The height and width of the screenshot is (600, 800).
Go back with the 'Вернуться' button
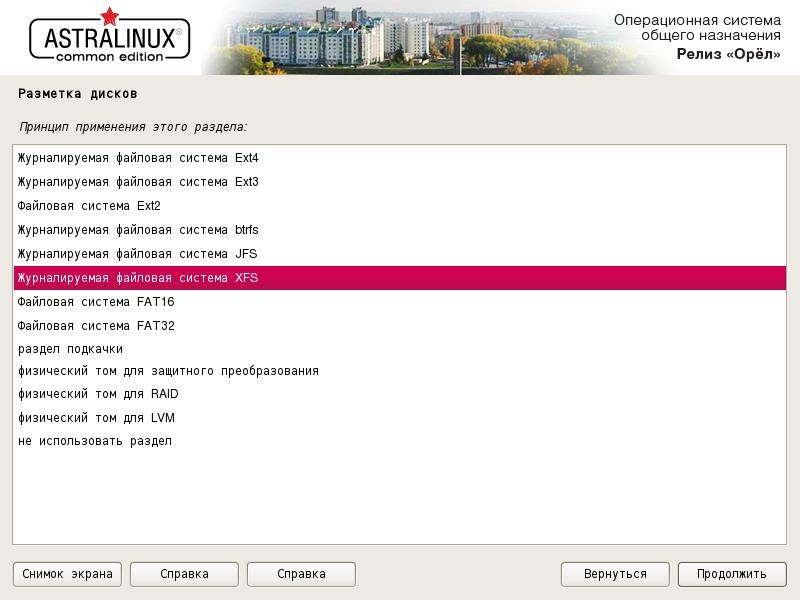coord(616,574)
